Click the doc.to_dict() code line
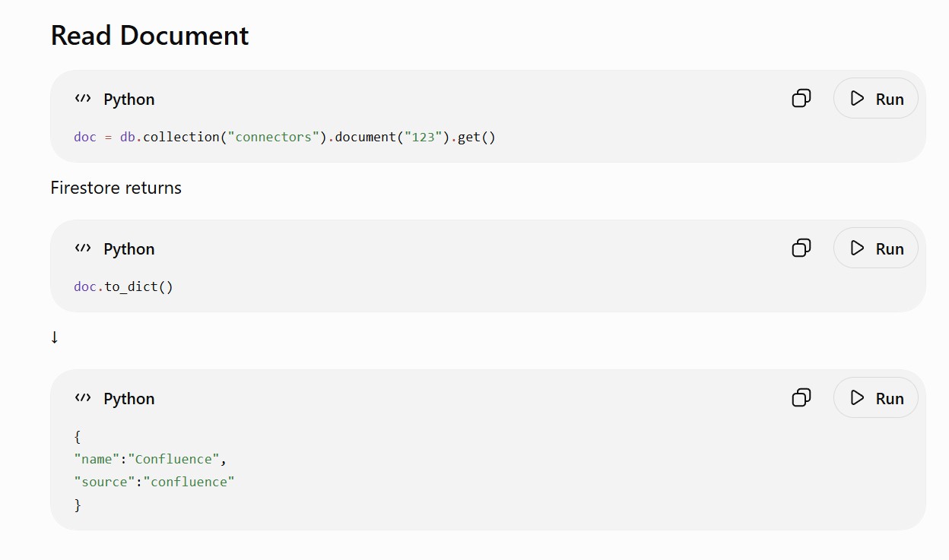949x560 pixels. coord(123,287)
